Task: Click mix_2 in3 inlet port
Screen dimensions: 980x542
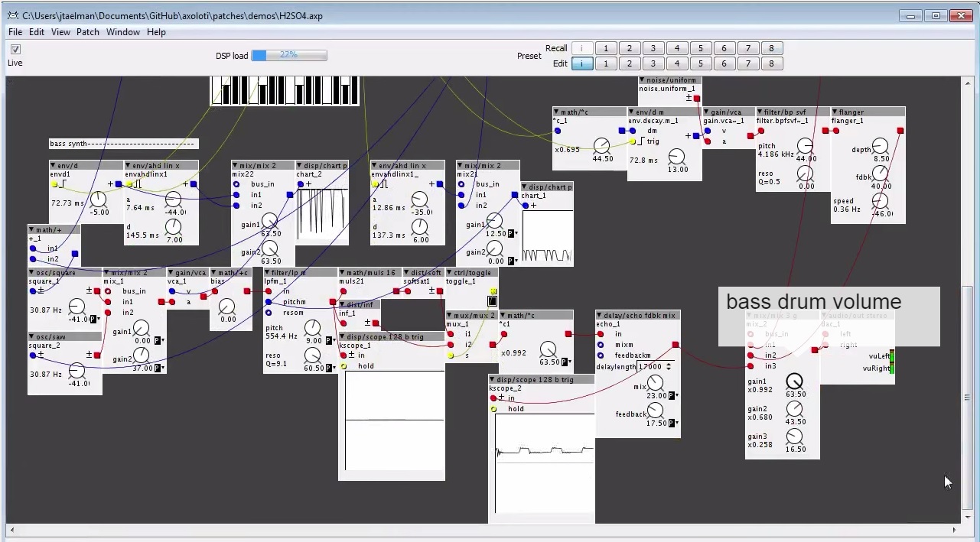Action: pyautogui.click(x=750, y=366)
